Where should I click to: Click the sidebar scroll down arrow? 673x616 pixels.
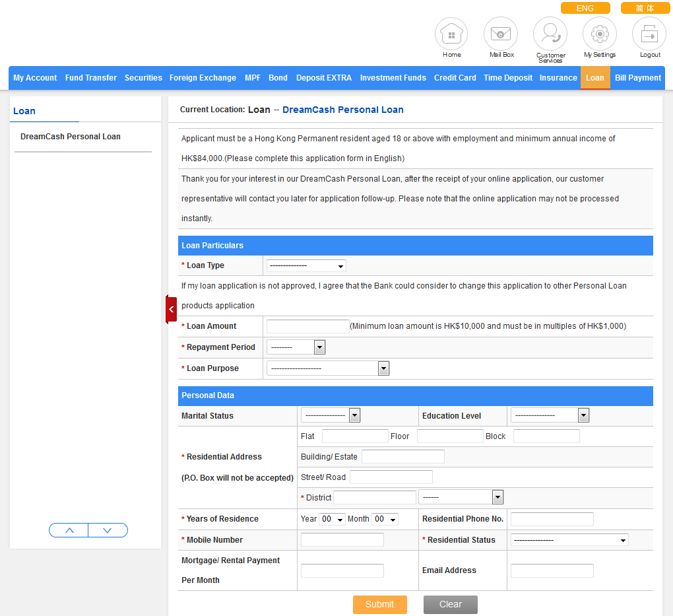108,530
